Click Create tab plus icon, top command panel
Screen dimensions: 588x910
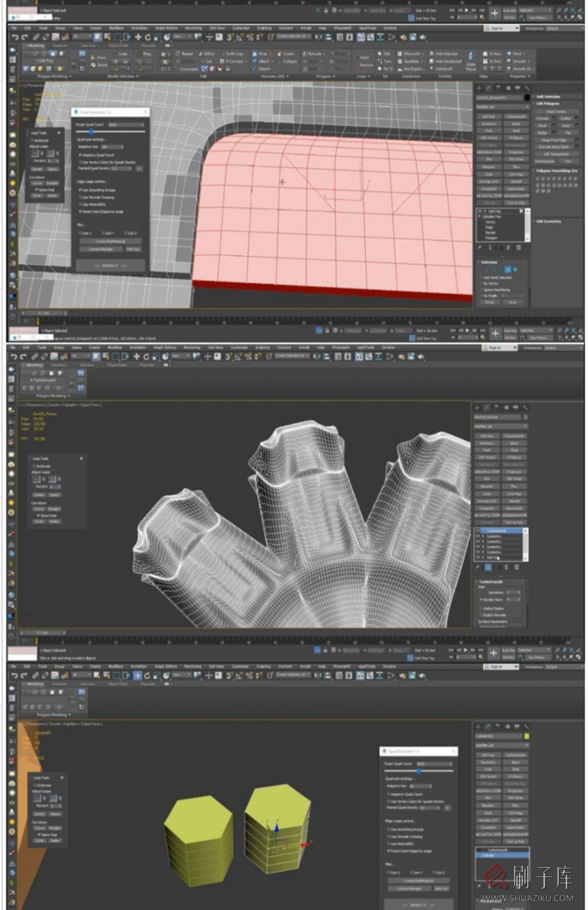pyautogui.click(x=479, y=88)
